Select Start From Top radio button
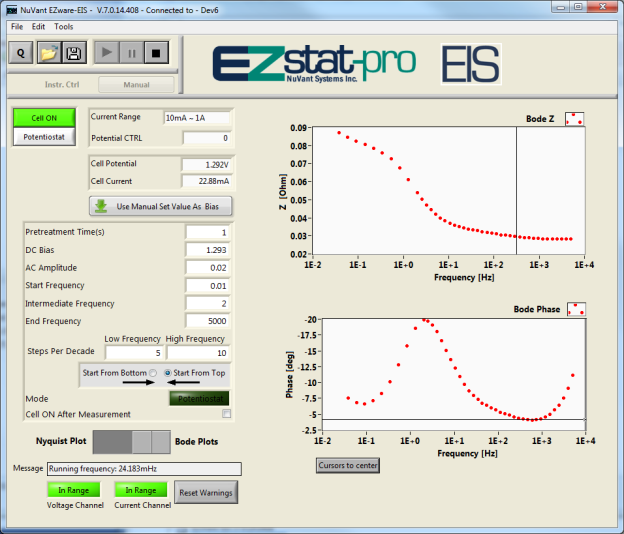624x534 pixels. (168, 373)
